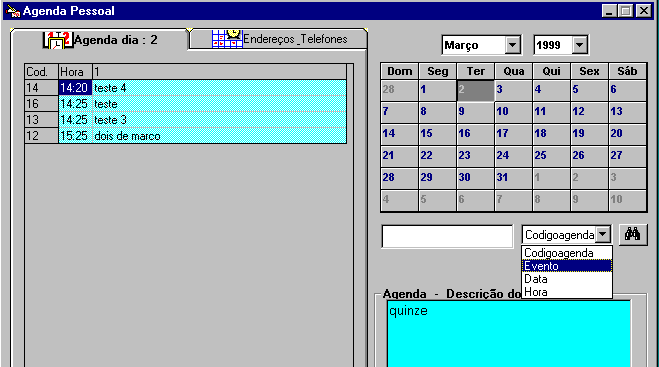This screenshot has width=659, height=367.
Task: Select March 9 in the calendar
Action: pyautogui.click(x=475, y=112)
